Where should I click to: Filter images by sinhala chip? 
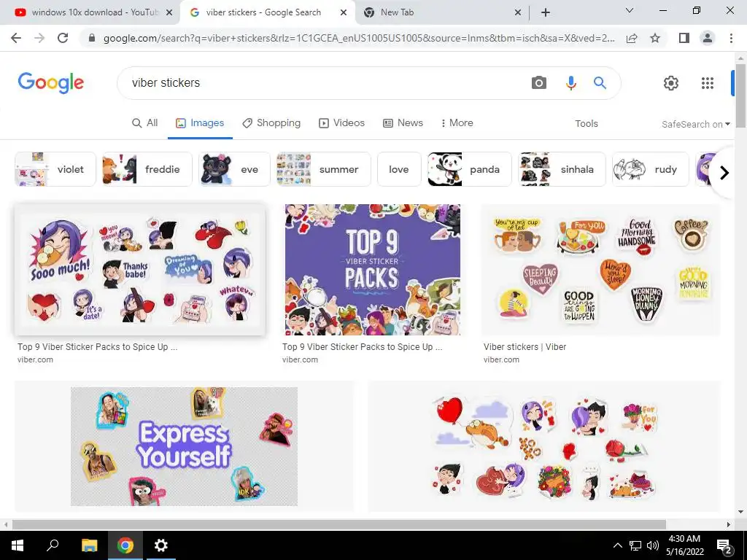pos(562,169)
